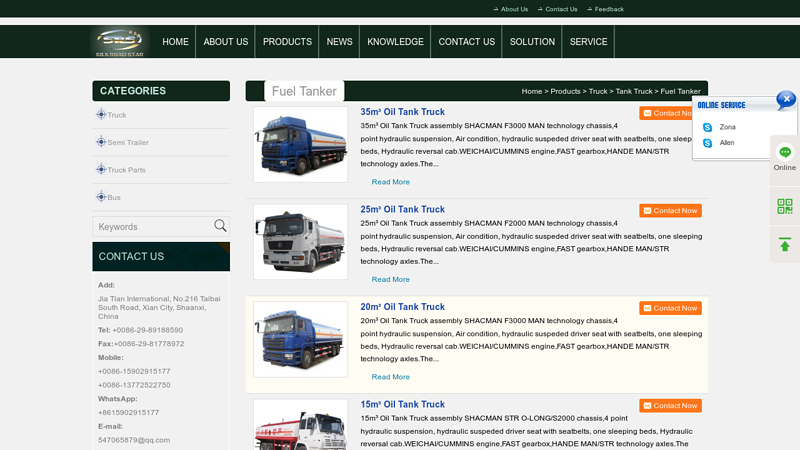
Task: Click Products in the breadcrumb
Action: coord(565,91)
